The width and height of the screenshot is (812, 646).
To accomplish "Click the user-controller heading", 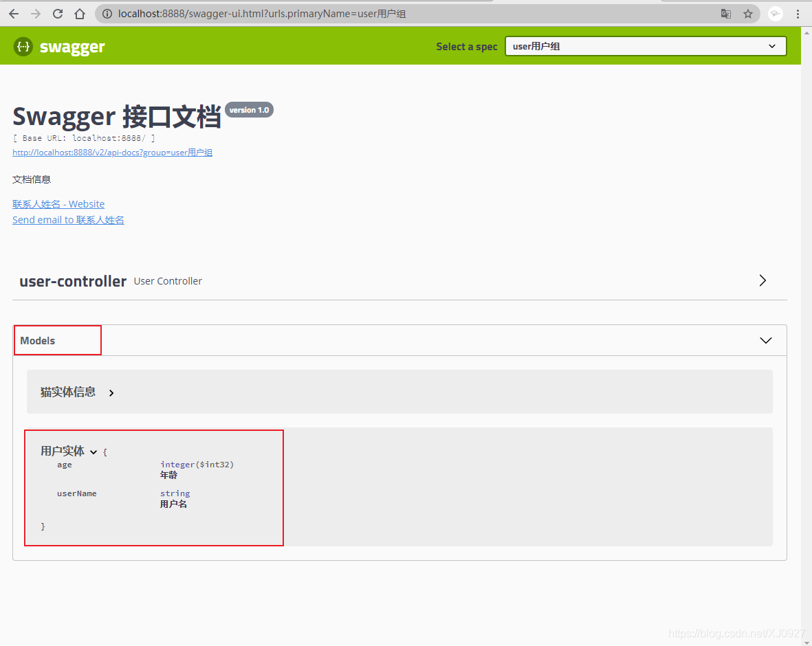I will pos(73,281).
